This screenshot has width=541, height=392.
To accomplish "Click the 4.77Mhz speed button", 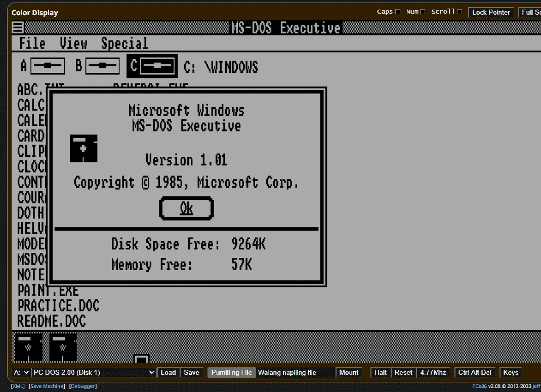I will point(433,372).
